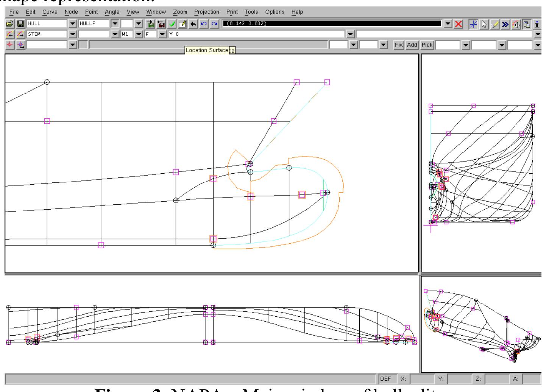The height and width of the screenshot is (392, 549).
Task: Click the green checkmark apply icon
Action: [x=172, y=24]
